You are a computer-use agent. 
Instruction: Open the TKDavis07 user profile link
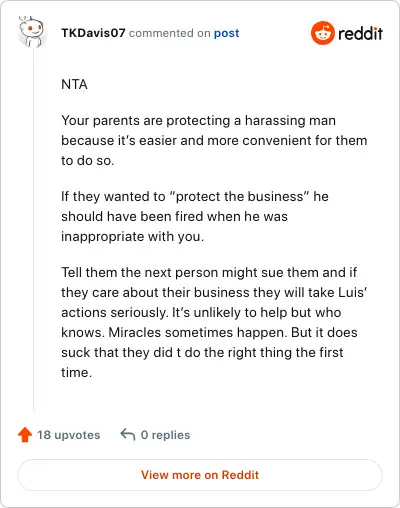point(93,33)
